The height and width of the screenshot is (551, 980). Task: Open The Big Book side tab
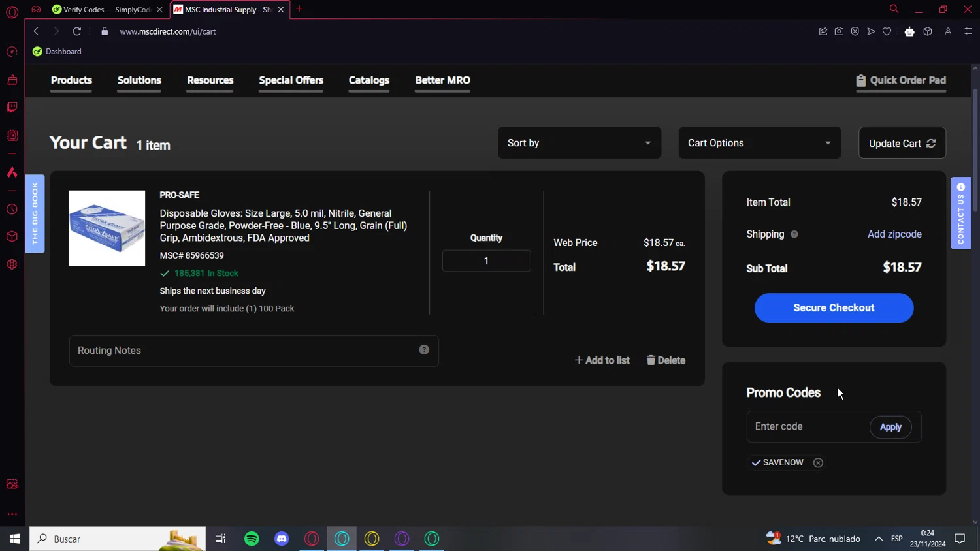tap(35, 213)
